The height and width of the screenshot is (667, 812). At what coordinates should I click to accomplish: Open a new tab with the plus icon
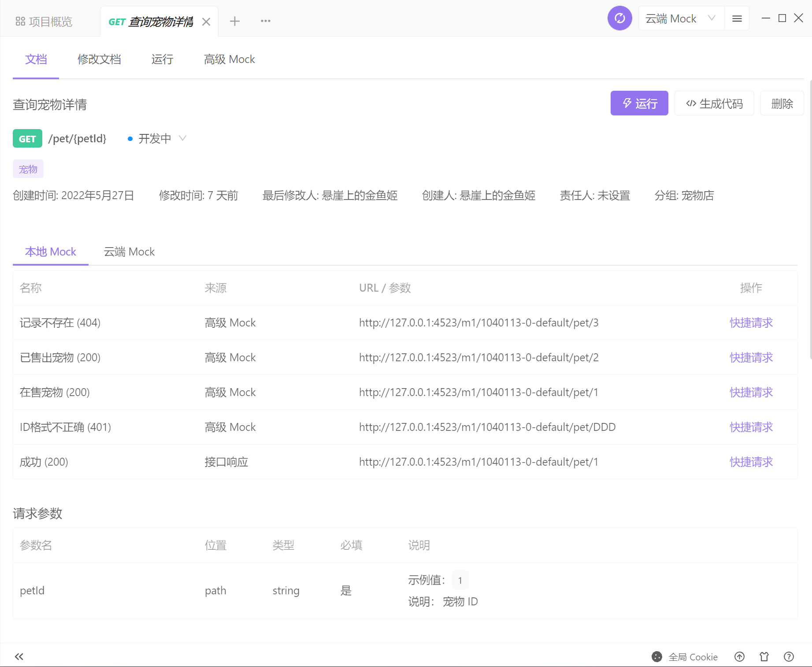(x=235, y=21)
